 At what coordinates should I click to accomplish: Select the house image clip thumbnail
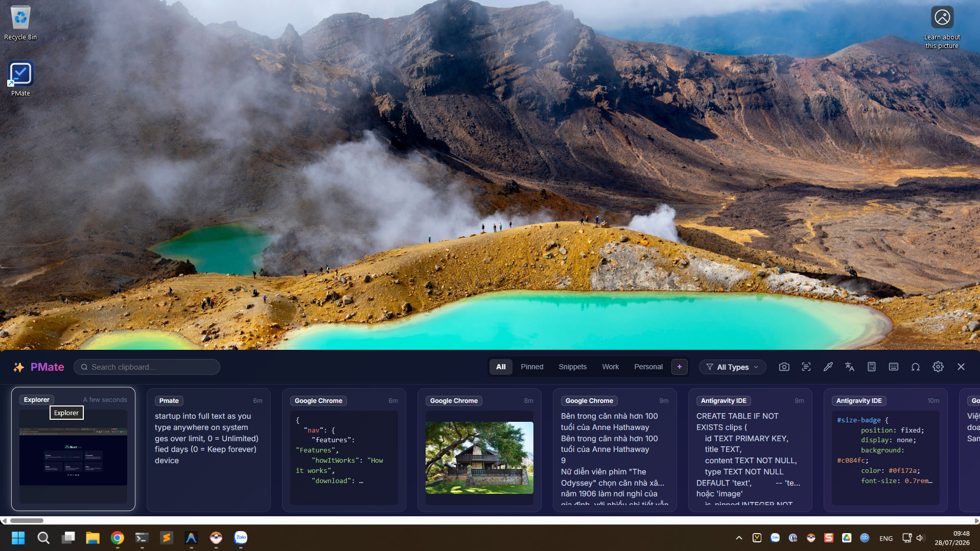pos(479,458)
